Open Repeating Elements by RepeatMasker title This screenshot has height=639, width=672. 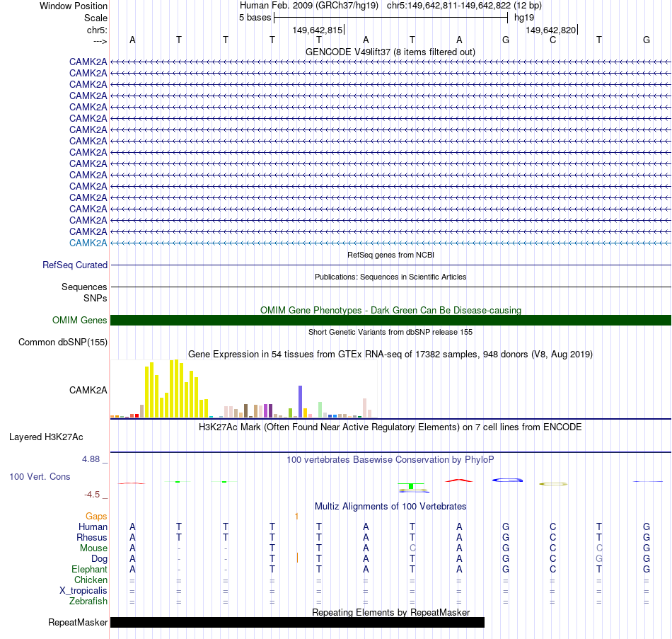pyautogui.click(x=390, y=612)
